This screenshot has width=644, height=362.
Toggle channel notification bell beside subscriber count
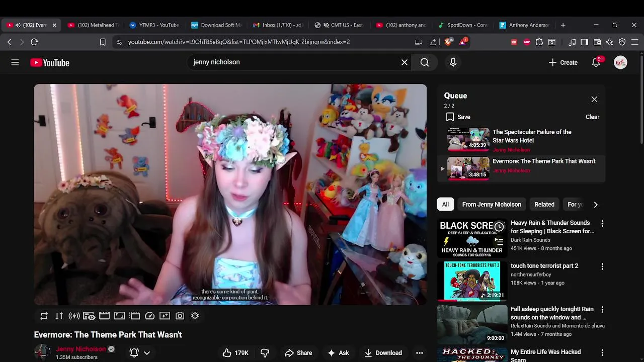coord(134,353)
